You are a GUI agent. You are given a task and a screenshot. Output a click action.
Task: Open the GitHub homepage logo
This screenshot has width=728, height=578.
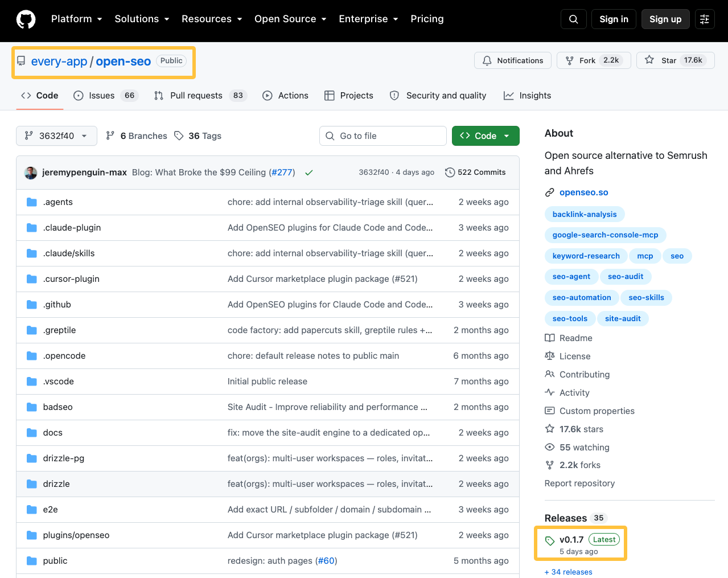[26, 19]
